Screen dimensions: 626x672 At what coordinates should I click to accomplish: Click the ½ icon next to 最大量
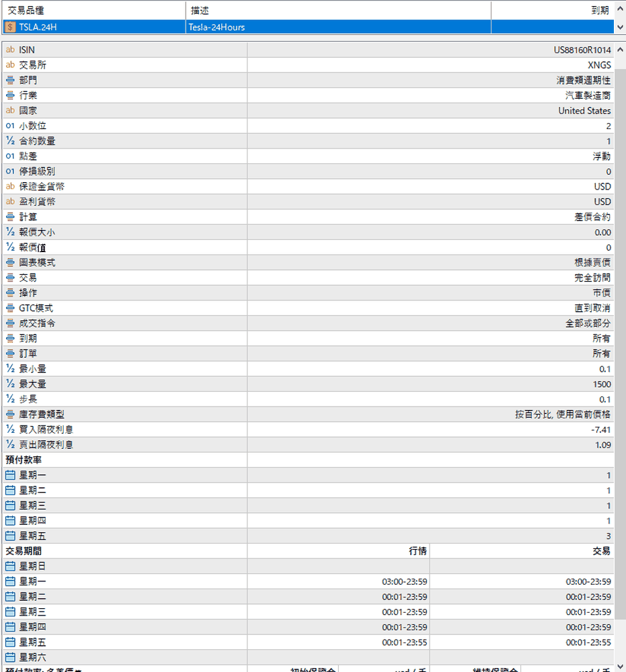click(10, 384)
